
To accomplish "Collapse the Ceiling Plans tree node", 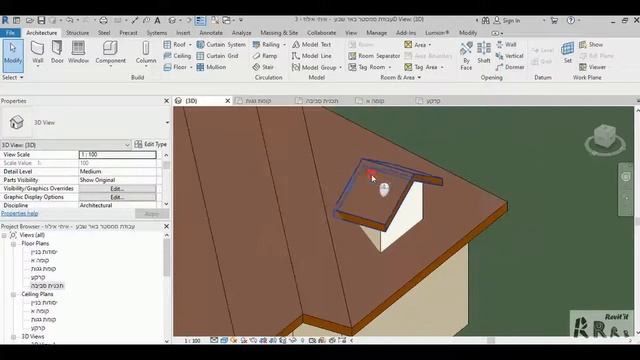I will click(13, 294).
